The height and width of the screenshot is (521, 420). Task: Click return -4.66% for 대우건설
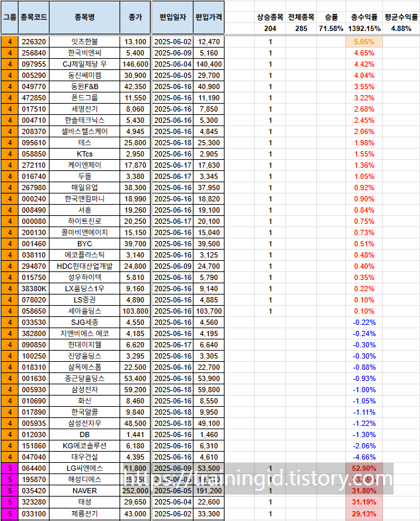coord(364,457)
